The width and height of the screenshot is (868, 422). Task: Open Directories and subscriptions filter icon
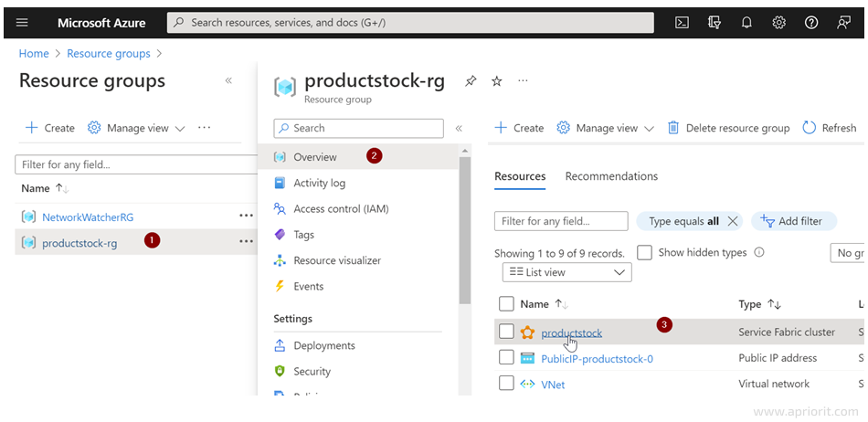715,23
